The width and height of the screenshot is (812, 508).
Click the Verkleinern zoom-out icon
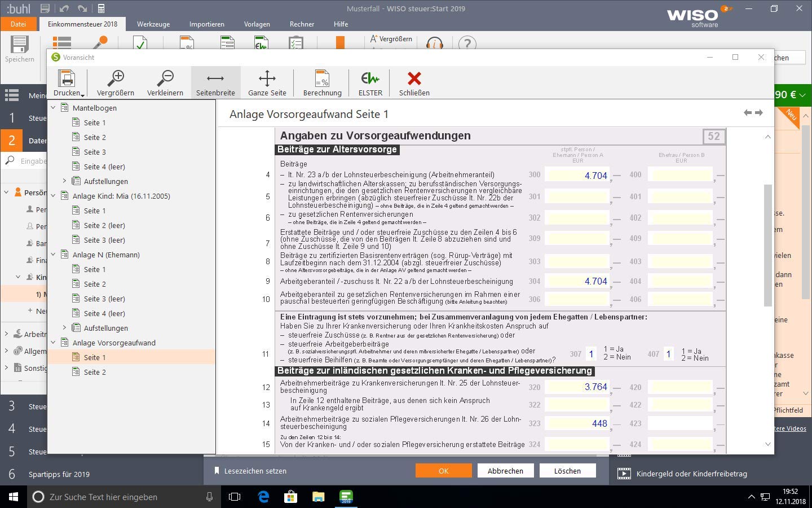(x=165, y=78)
